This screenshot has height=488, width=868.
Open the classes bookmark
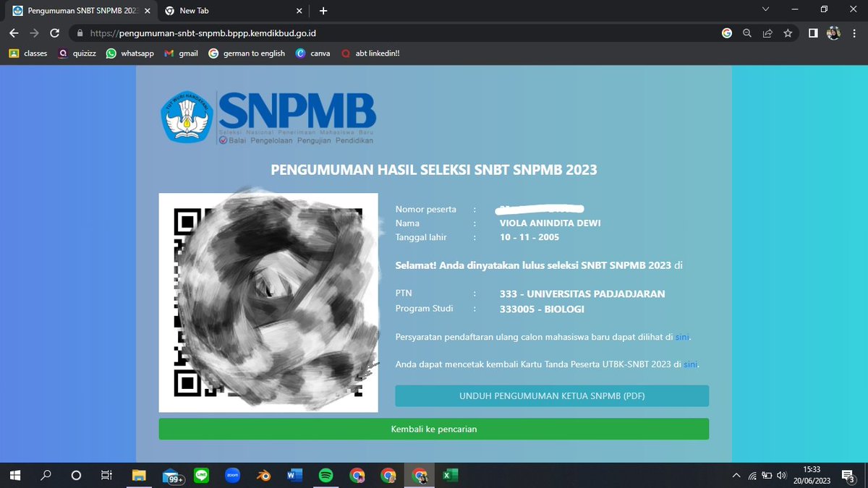(x=27, y=53)
